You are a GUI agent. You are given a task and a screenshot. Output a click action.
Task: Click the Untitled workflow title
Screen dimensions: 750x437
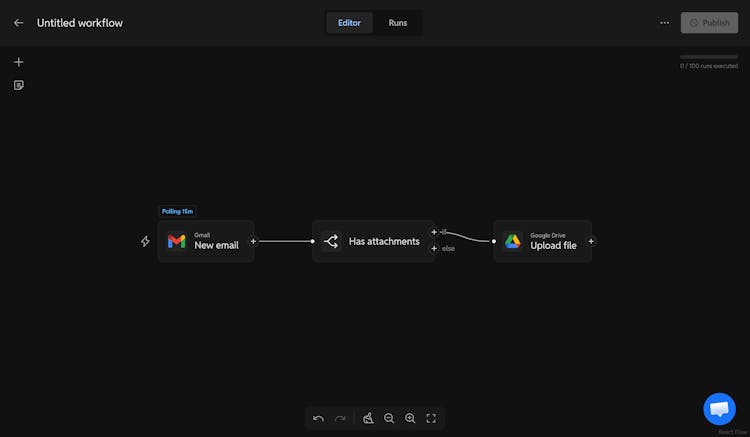click(x=80, y=23)
